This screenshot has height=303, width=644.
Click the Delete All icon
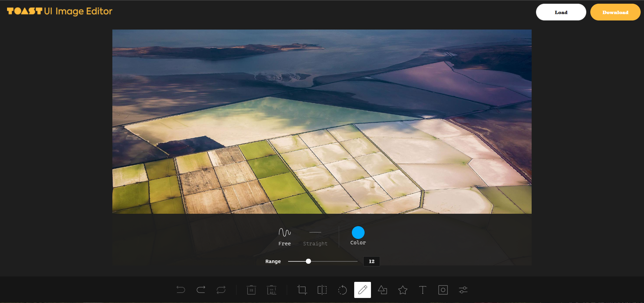pos(272,290)
